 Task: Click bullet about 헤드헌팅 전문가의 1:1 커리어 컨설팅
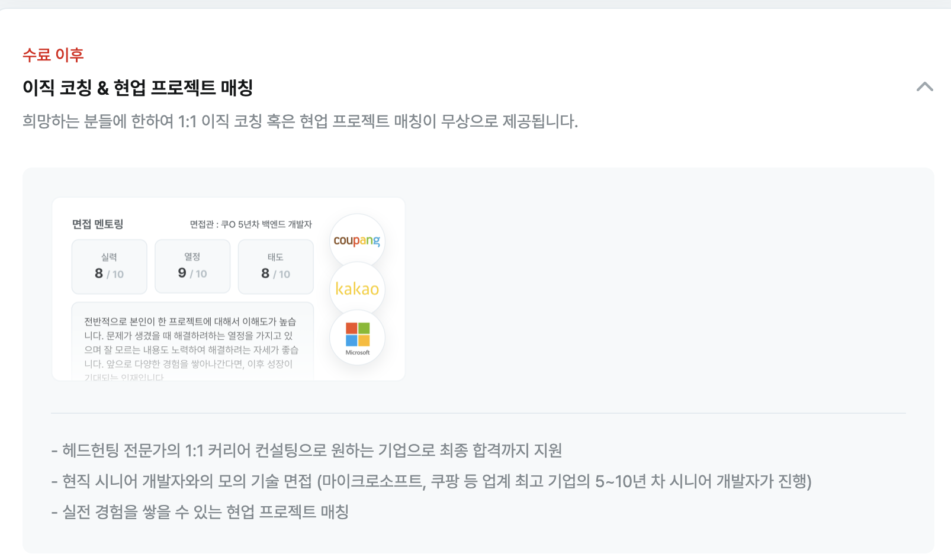(x=307, y=450)
